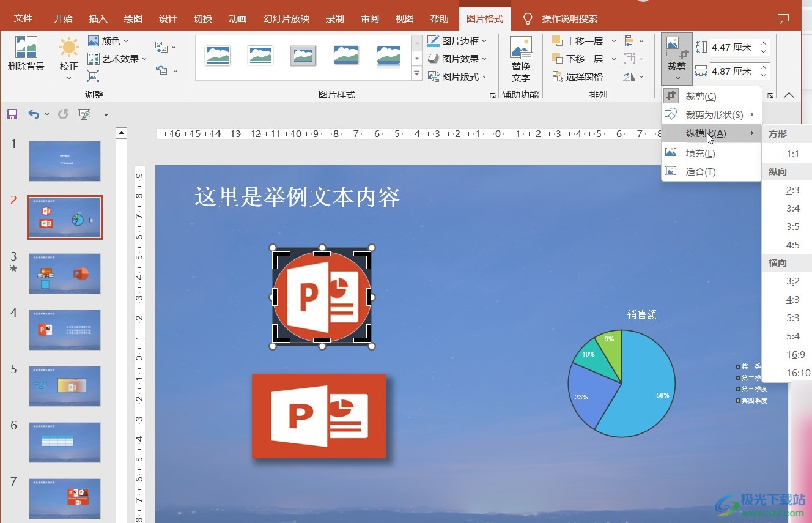
Task: Click the undo arrow icon
Action: pos(34,114)
